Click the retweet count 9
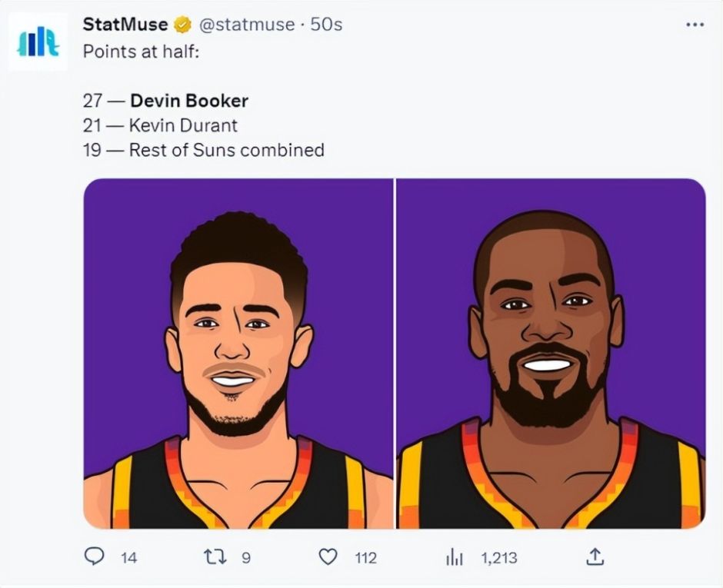The height and width of the screenshot is (588, 723). pyautogui.click(x=246, y=558)
